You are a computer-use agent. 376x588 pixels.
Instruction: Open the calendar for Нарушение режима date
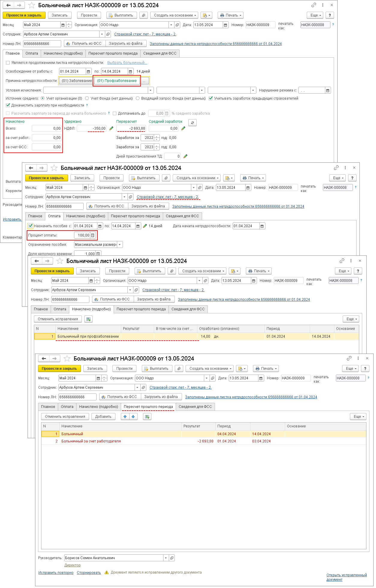click(328, 90)
